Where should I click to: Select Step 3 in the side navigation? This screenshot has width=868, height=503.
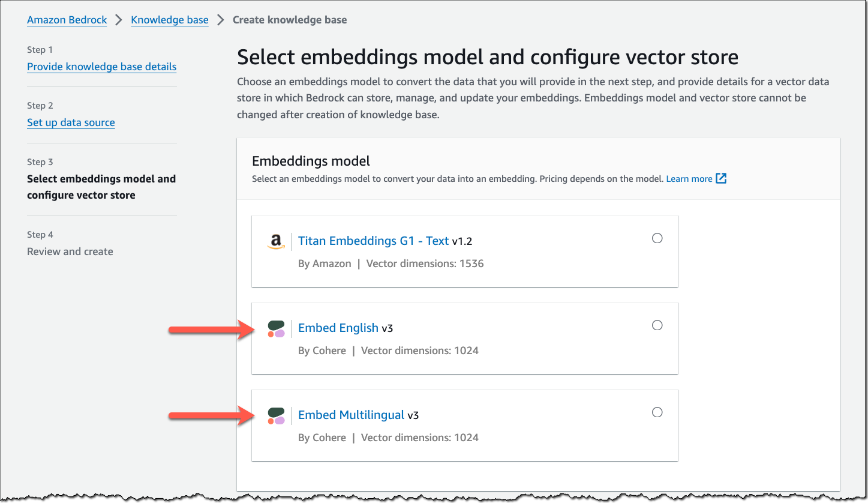click(x=101, y=186)
